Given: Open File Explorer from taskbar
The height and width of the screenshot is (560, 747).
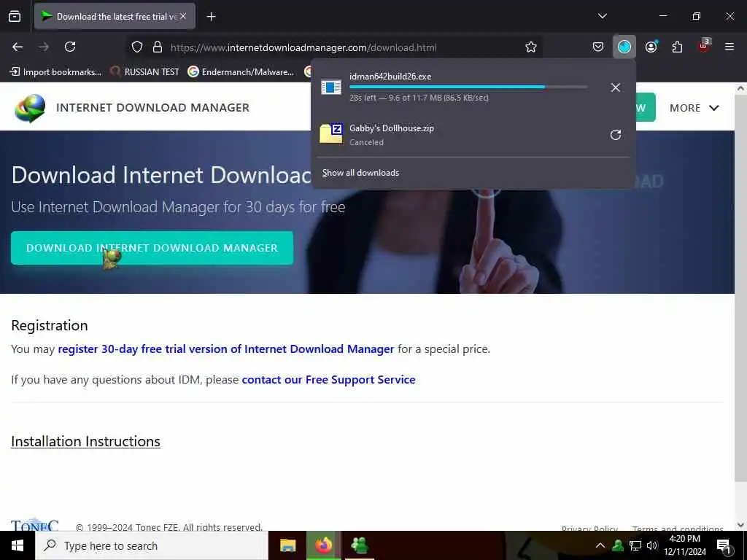Looking at the screenshot, I should [x=287, y=545].
